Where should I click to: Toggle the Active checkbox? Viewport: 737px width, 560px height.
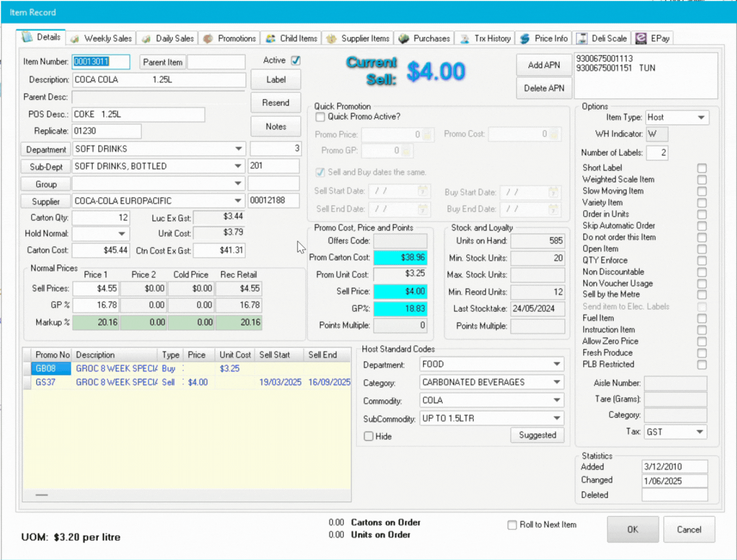point(296,60)
